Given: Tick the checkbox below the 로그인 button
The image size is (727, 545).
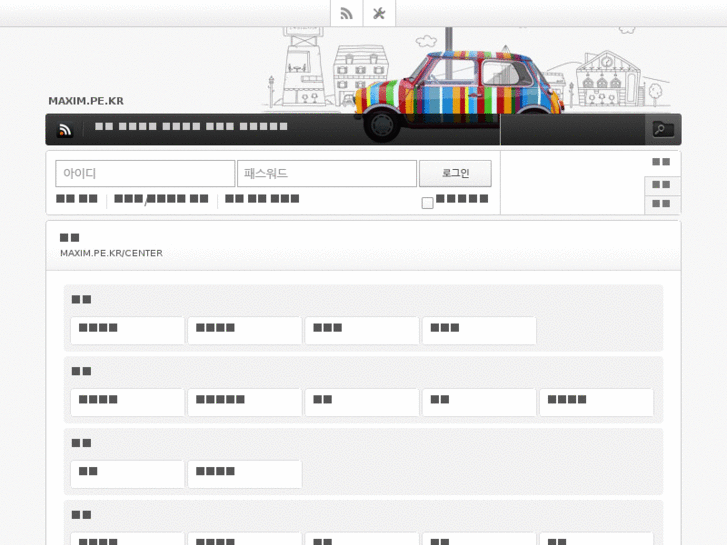Looking at the screenshot, I should point(427,203).
